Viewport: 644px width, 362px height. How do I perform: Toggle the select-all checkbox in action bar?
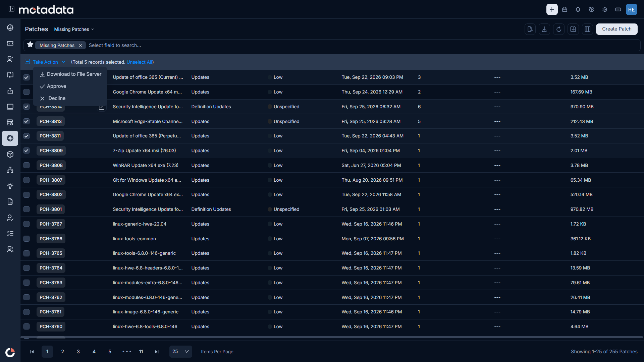(x=27, y=62)
